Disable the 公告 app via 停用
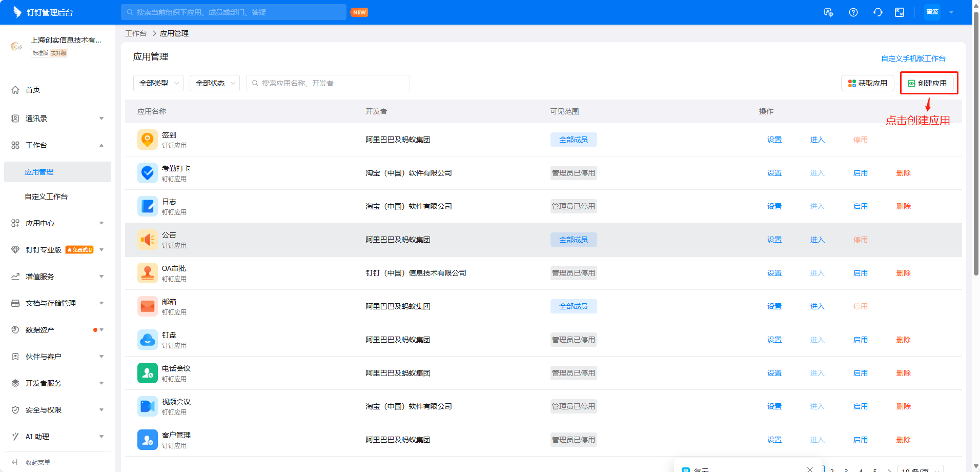Viewport: 980px width, 472px height. [x=860, y=240]
